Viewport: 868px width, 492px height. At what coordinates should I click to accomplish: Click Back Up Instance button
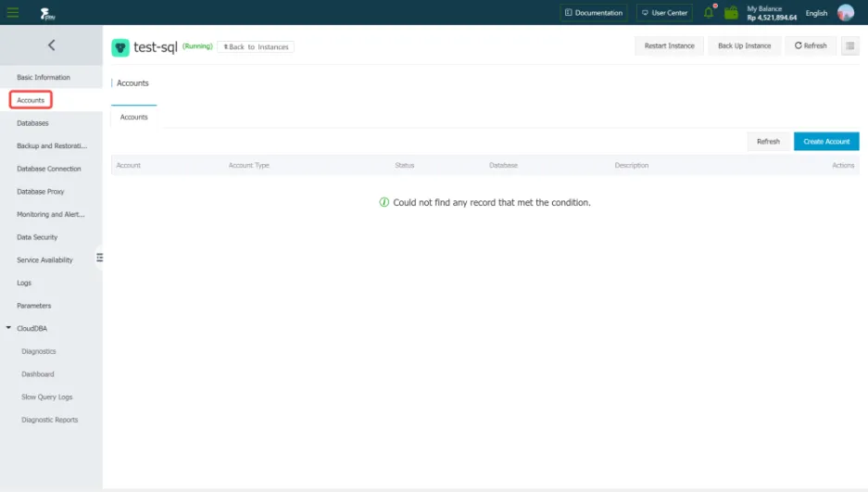744,46
